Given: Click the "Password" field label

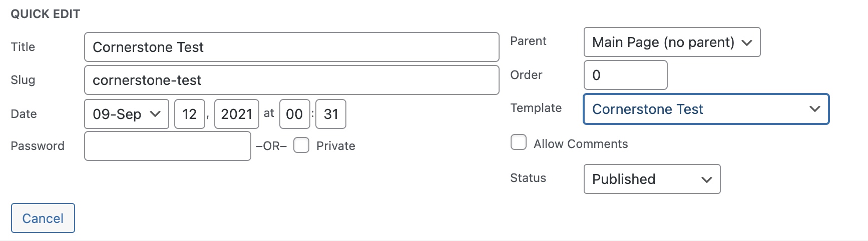Looking at the screenshot, I should [x=38, y=146].
